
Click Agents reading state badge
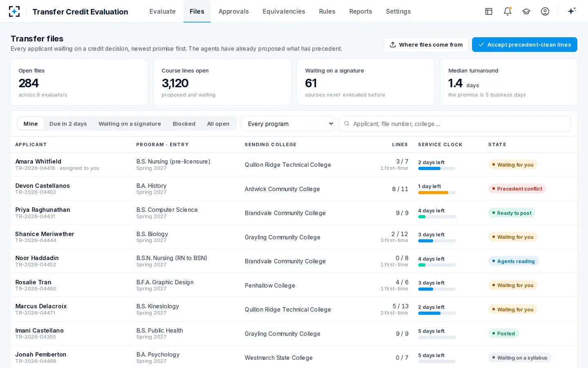pos(513,261)
